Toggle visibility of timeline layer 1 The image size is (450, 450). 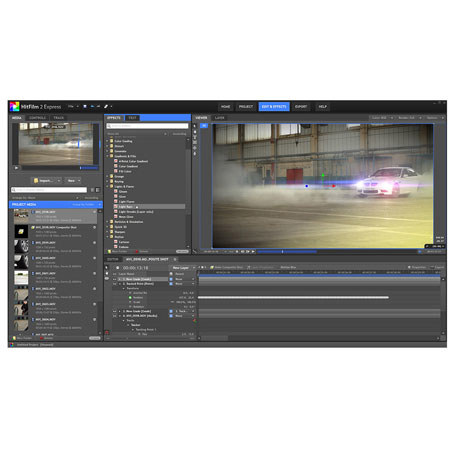pyautogui.click(x=115, y=279)
